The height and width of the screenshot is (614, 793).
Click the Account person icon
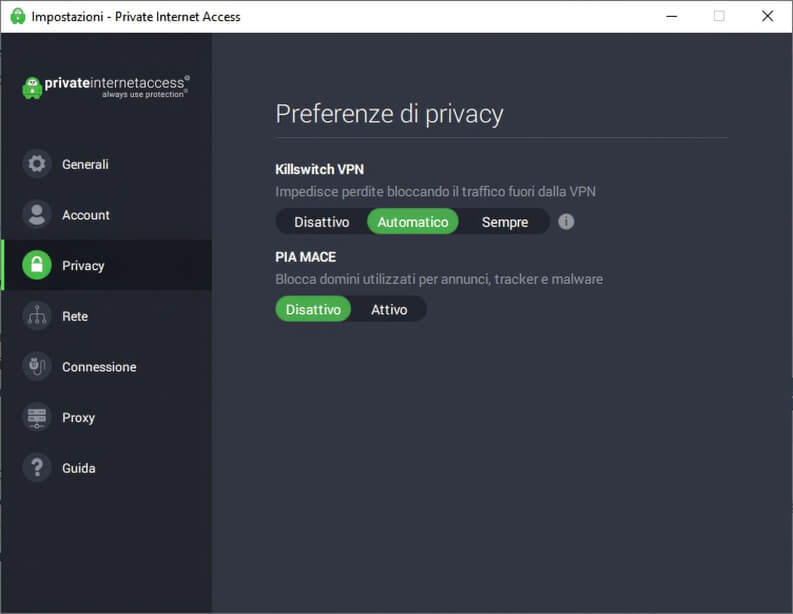tap(37, 214)
